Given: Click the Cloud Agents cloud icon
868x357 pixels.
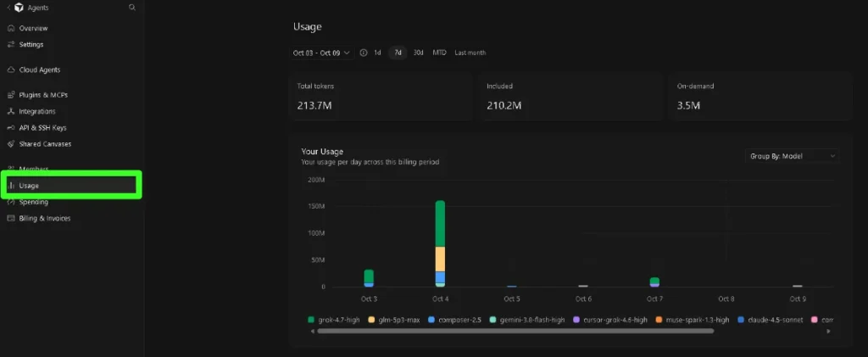Looking at the screenshot, I should (11, 70).
